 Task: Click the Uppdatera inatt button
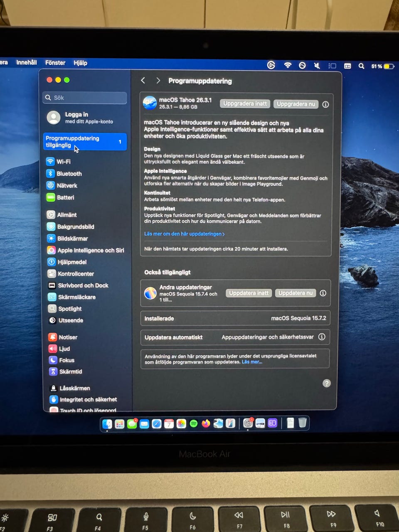(x=249, y=293)
